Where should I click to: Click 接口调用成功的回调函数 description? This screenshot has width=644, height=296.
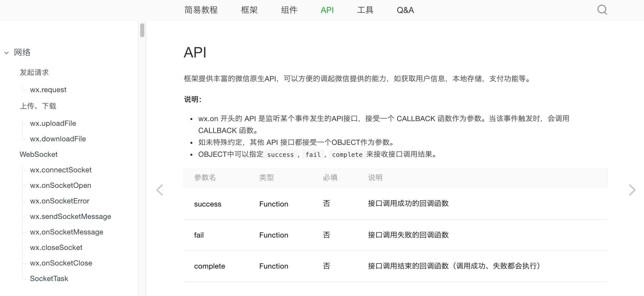(408, 203)
